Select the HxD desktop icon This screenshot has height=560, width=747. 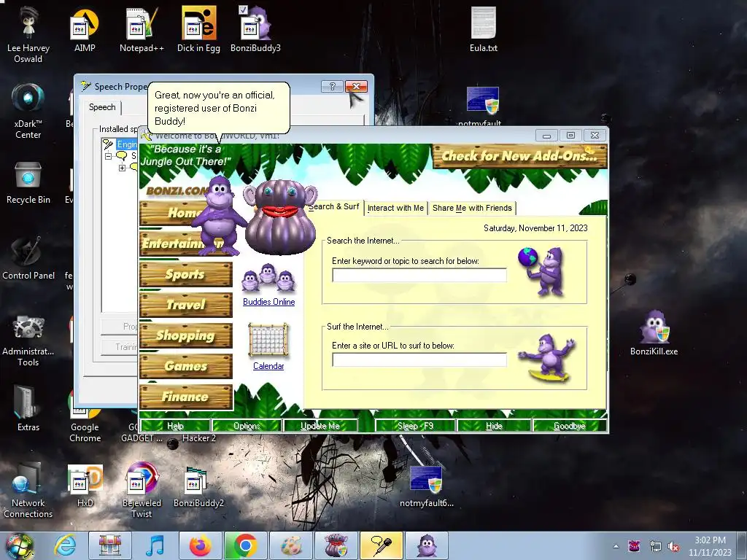point(85,486)
